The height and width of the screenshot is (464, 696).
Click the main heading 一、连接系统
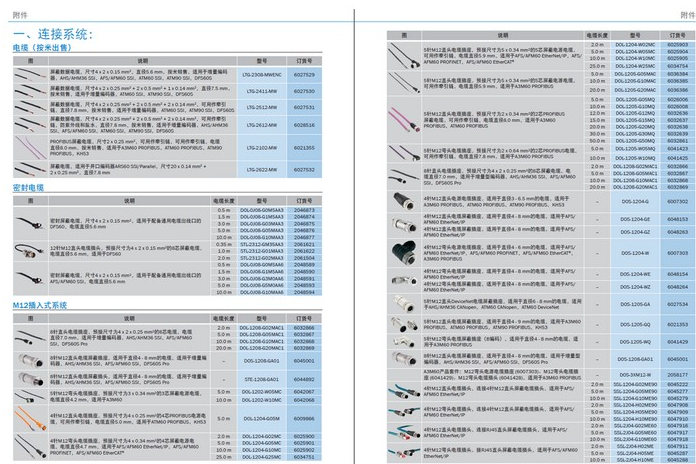click(x=51, y=34)
